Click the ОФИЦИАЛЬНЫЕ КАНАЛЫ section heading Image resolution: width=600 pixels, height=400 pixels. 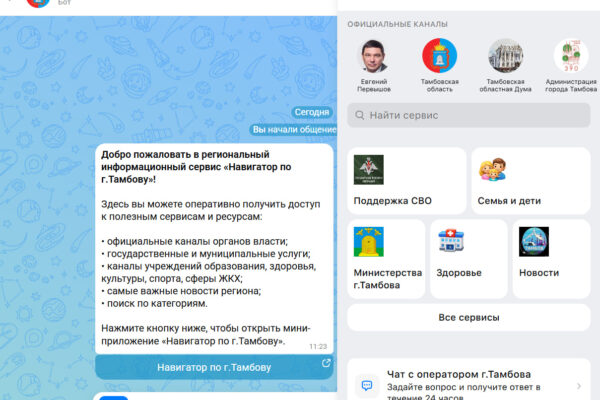pos(397,24)
